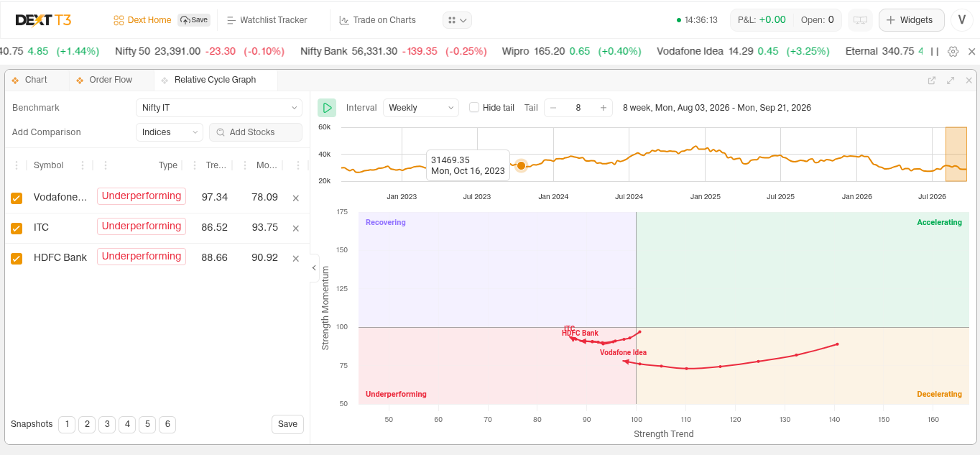Open the V user profile avatar
Image resolution: width=980 pixels, height=455 pixels.
[961, 20]
